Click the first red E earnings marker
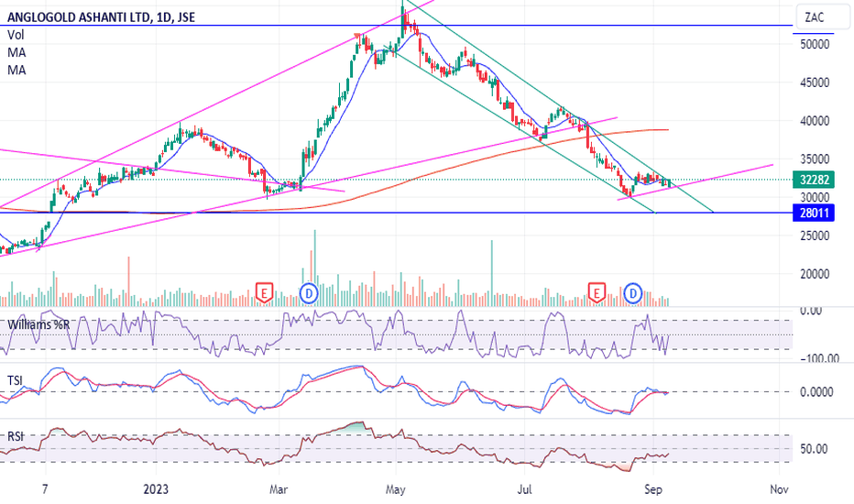The width and height of the screenshot is (854, 504). point(264,293)
